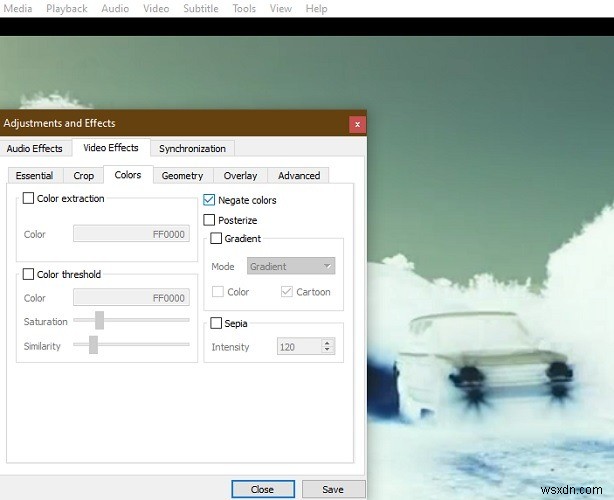Click the Color extraction color field
The width and height of the screenshot is (614, 500).
coord(131,234)
